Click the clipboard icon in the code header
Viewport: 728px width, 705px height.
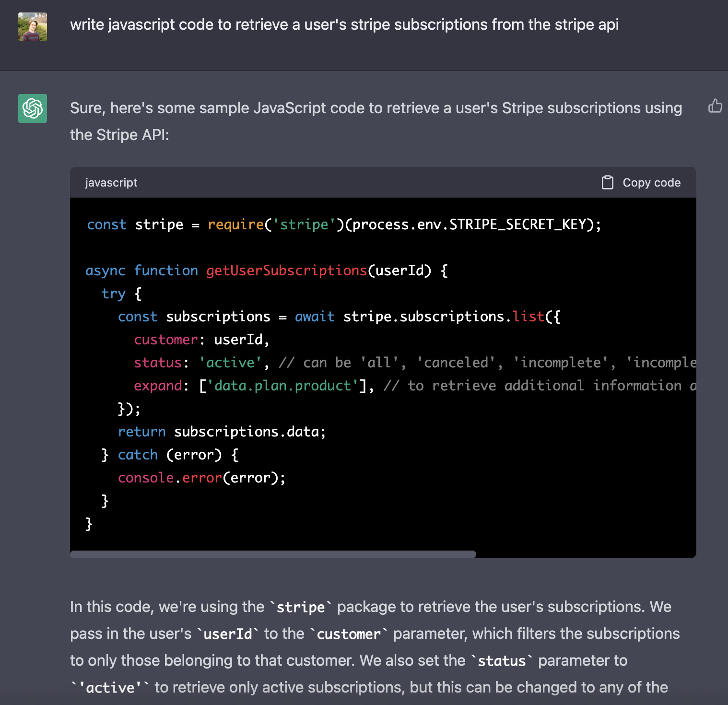pos(608,183)
